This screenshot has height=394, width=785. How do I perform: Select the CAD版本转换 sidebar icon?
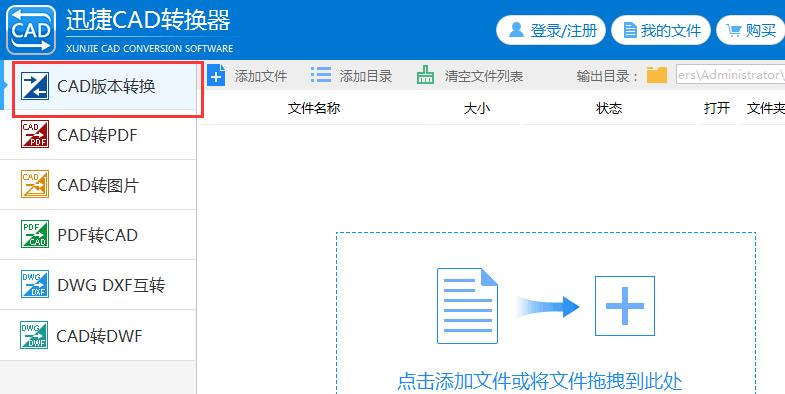point(35,86)
